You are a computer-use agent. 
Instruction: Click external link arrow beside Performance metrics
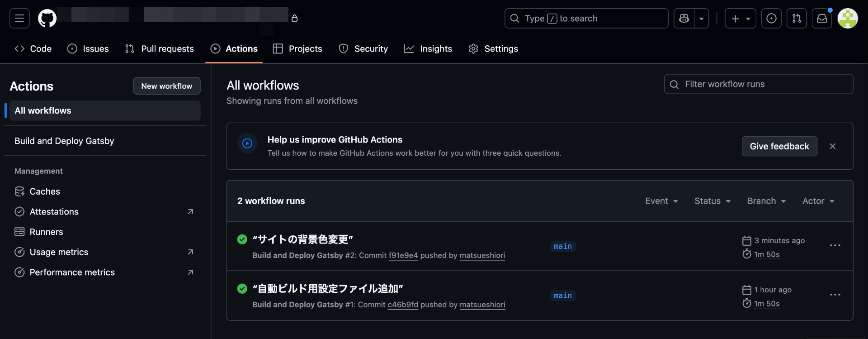pyautogui.click(x=190, y=272)
